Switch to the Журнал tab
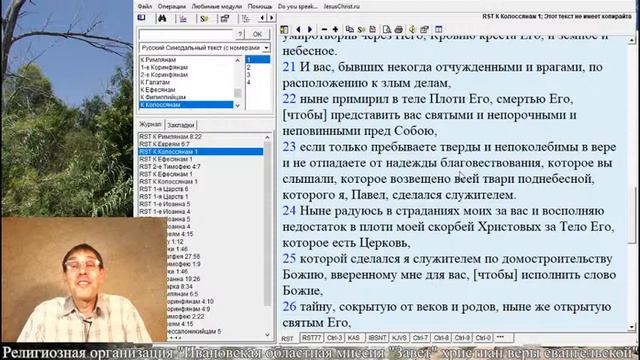This screenshot has height=360, width=640. pyautogui.click(x=150, y=124)
